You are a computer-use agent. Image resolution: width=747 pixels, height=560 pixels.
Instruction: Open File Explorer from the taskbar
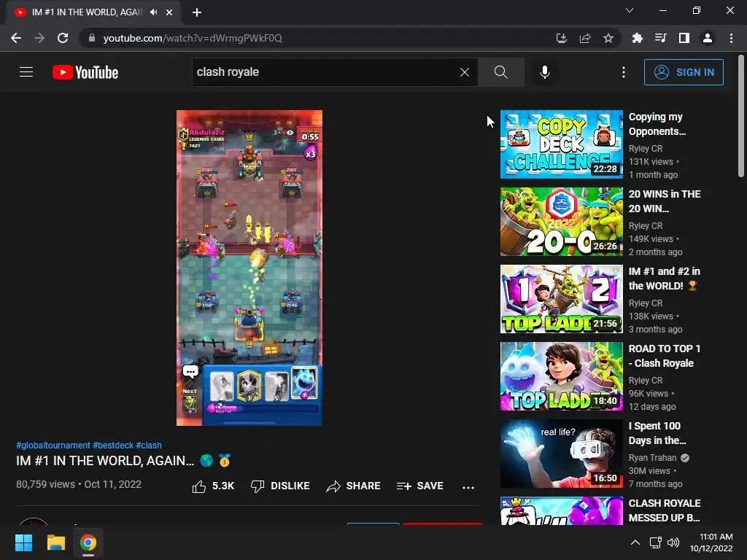coord(55,542)
